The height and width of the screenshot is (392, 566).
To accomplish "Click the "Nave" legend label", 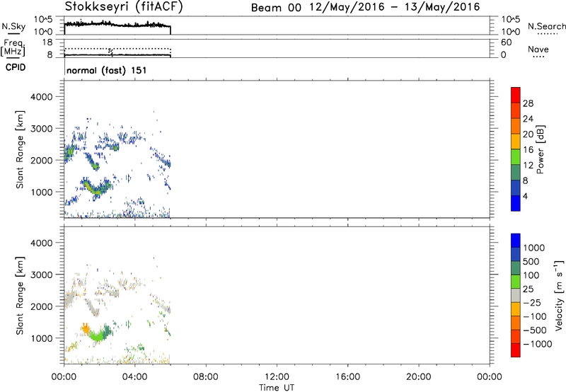I will pos(538,49).
